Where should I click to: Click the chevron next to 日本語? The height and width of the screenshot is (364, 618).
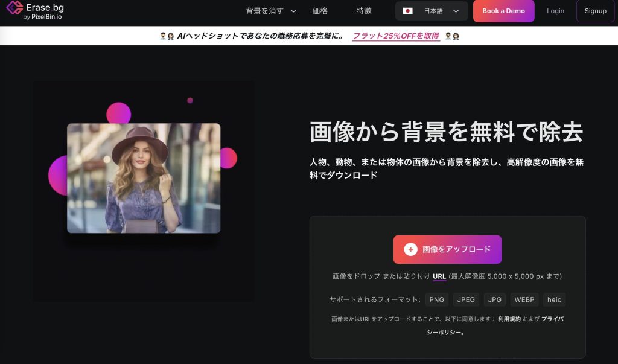coord(456,11)
